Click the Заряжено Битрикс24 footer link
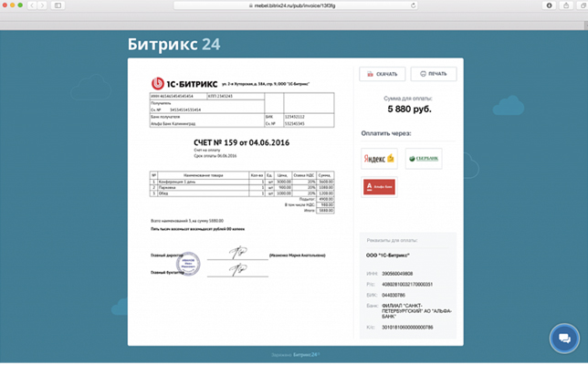 295,355
